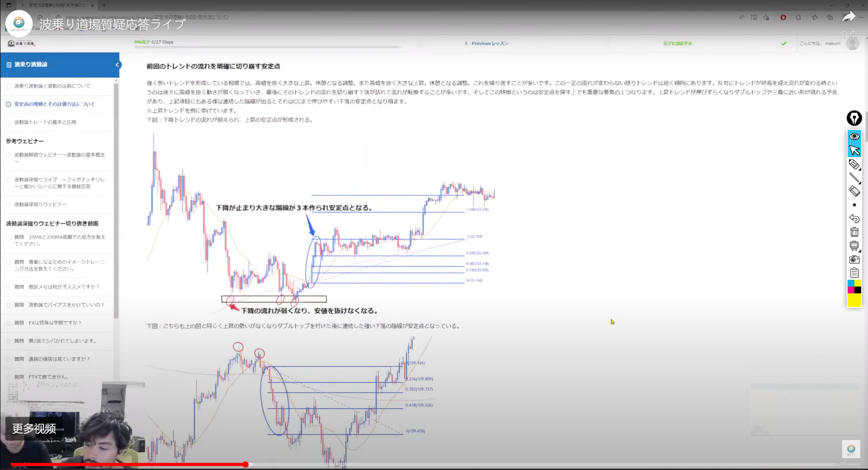Open the whiteboard easel tool

tap(854, 246)
